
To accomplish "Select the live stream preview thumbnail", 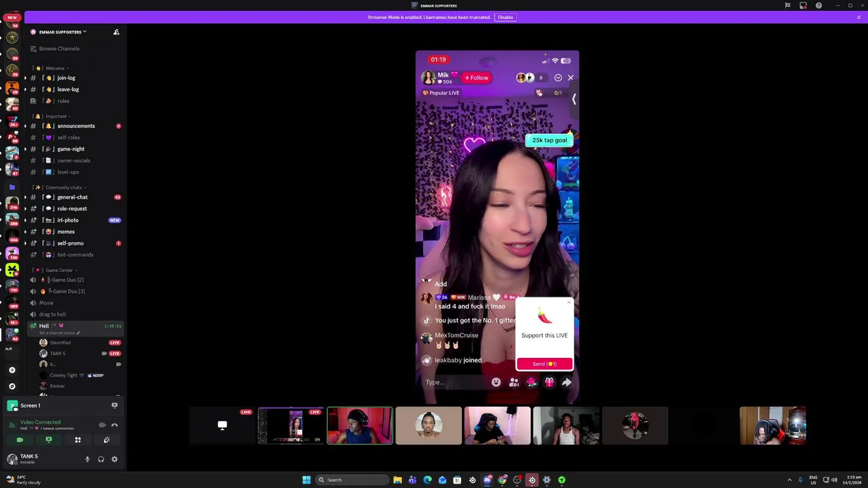I will point(291,426).
